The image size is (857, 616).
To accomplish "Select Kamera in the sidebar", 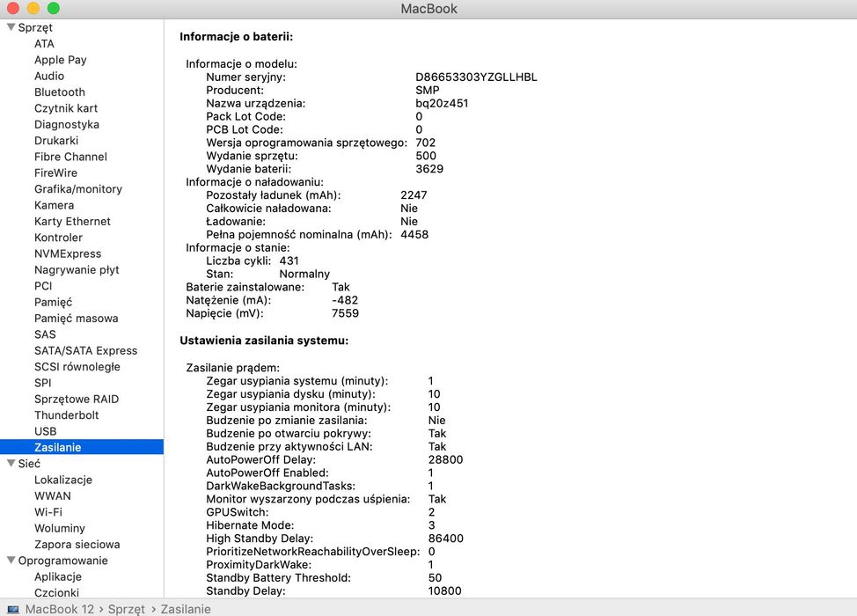I will pyautogui.click(x=54, y=205).
